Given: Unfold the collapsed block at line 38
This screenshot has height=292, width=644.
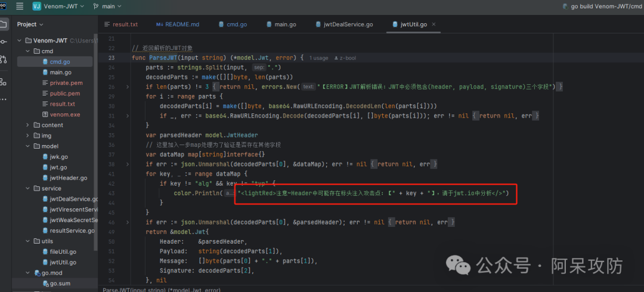Looking at the screenshot, I should point(127,164).
